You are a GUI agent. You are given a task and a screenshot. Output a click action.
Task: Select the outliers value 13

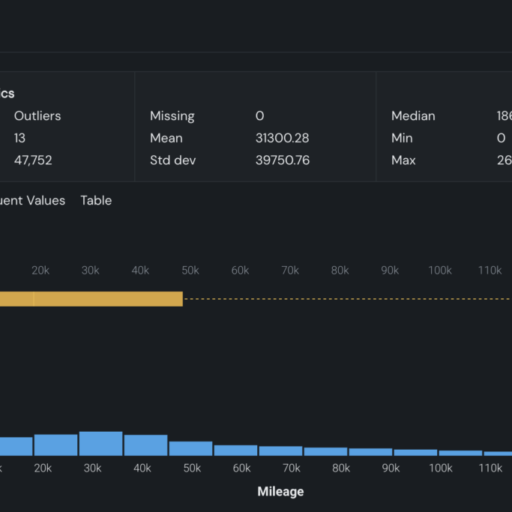click(20, 138)
